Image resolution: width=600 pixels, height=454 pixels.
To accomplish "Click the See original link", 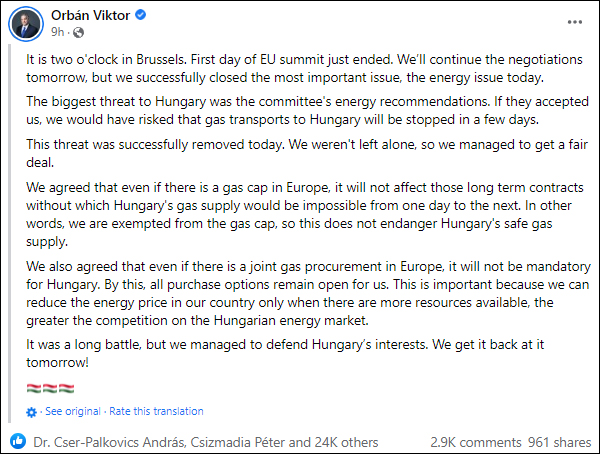I will 72,411.
